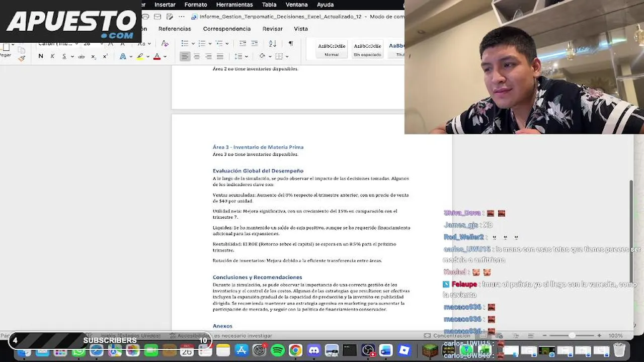Open multilevel list dropdown arrow
644x362 pixels.
tap(227, 44)
